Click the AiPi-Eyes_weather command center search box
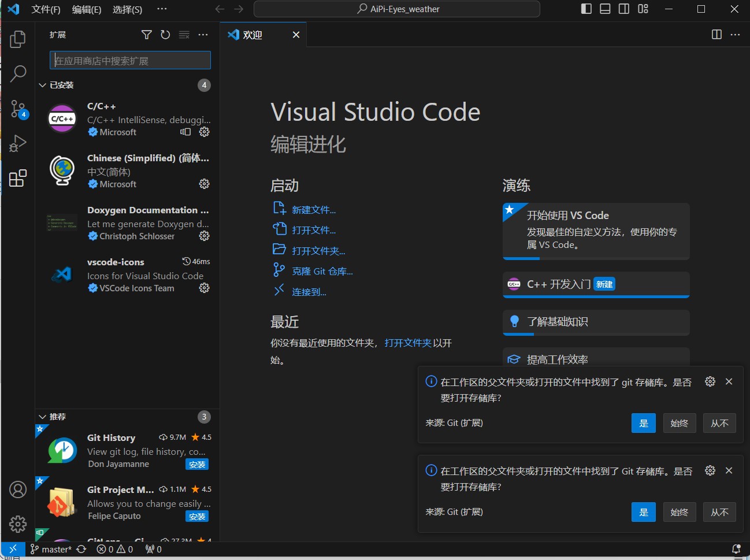This screenshot has width=750, height=560. (397, 9)
